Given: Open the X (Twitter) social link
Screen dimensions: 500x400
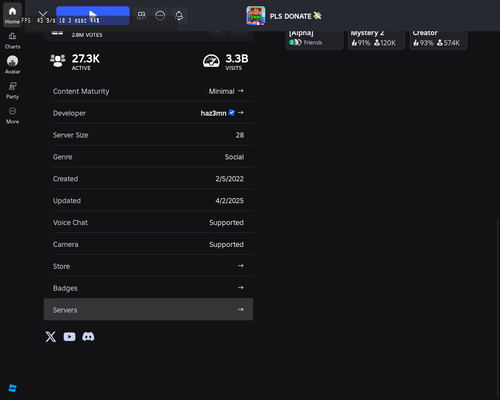Looking at the screenshot, I should coord(51,337).
